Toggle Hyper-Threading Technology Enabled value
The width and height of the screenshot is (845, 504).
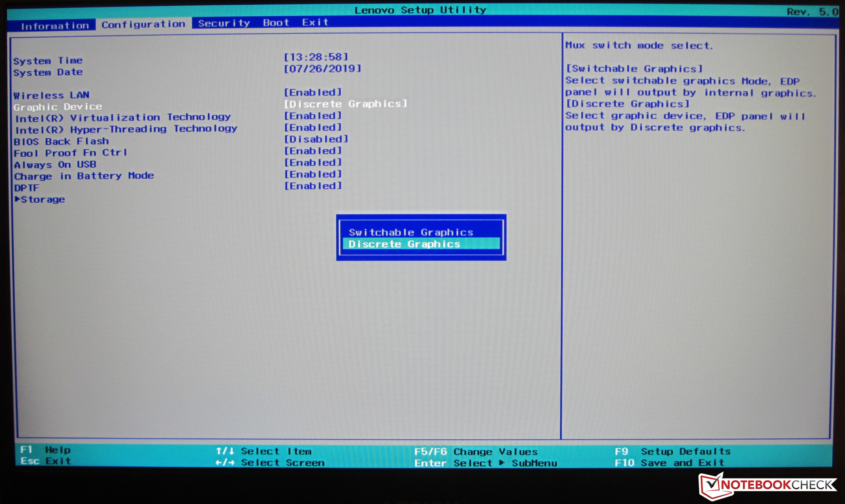coord(312,127)
